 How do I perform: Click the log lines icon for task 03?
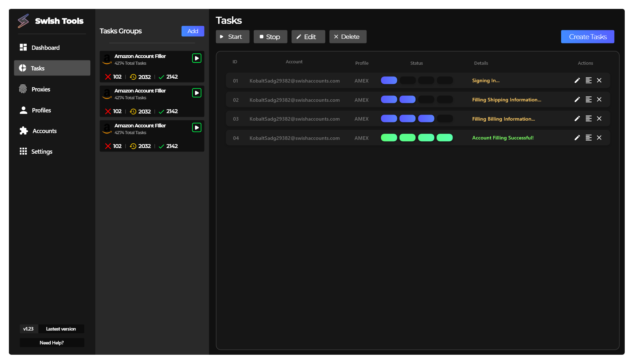[588, 118]
